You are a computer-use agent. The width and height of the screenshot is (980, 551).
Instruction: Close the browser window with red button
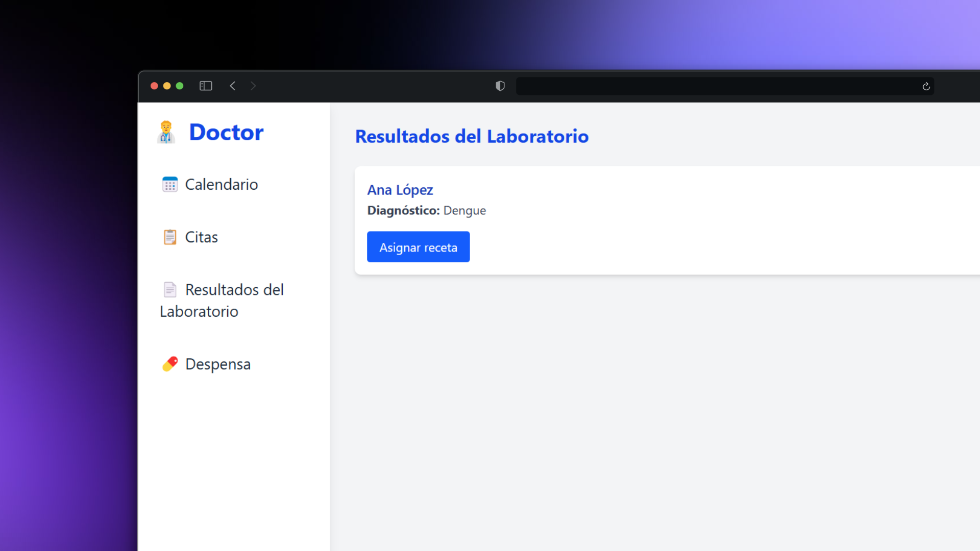(154, 86)
